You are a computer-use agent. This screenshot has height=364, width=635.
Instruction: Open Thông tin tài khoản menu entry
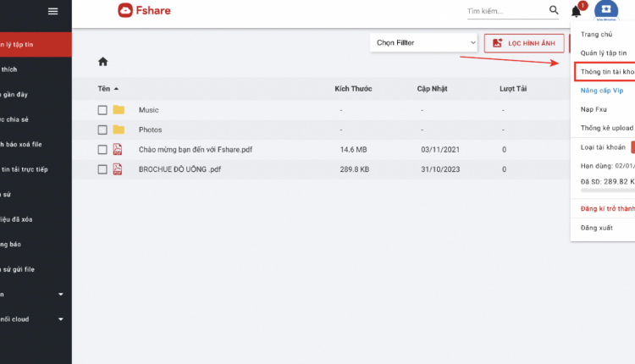point(605,72)
